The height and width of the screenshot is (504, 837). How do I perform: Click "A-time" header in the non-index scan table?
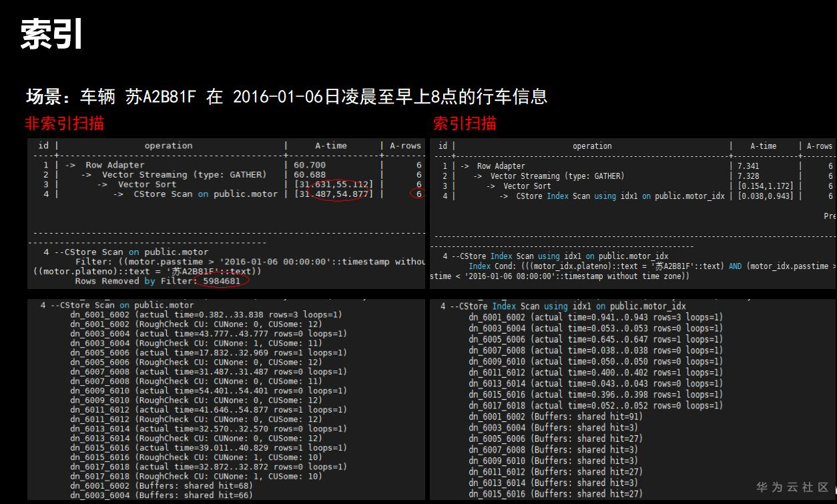click(332, 146)
